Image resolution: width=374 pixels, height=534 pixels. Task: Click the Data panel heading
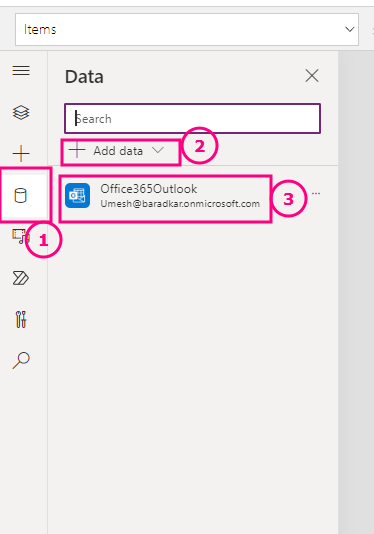84,77
